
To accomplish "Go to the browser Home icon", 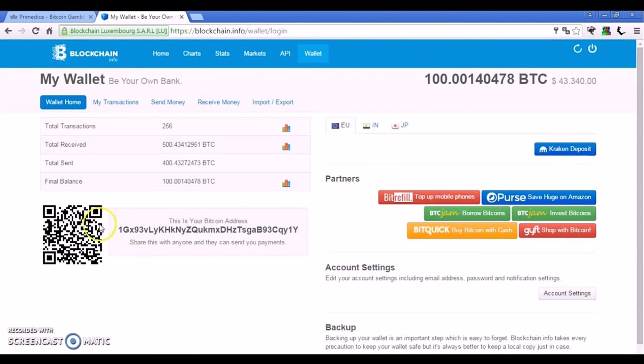I will pos(49,31).
